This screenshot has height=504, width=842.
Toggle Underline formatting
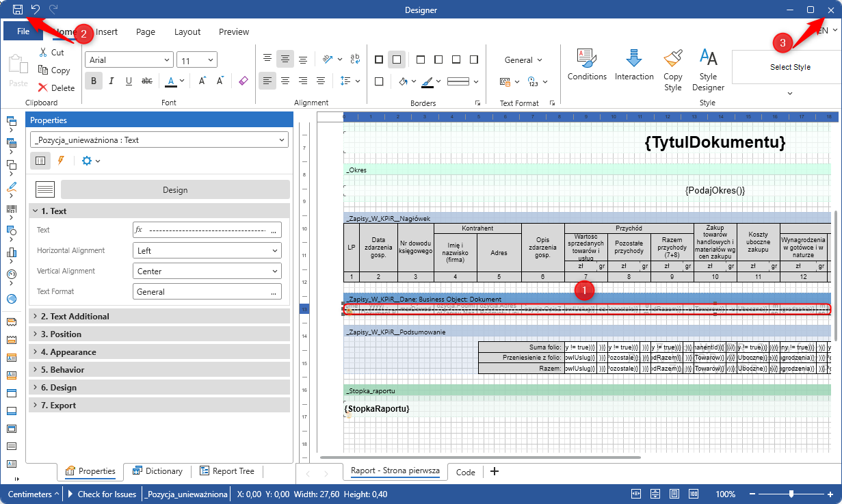click(129, 81)
